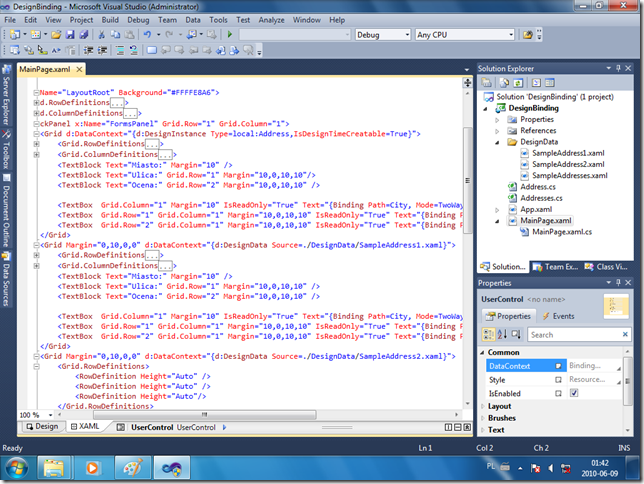Open Server Explorer from left sidebar

pos(6,95)
